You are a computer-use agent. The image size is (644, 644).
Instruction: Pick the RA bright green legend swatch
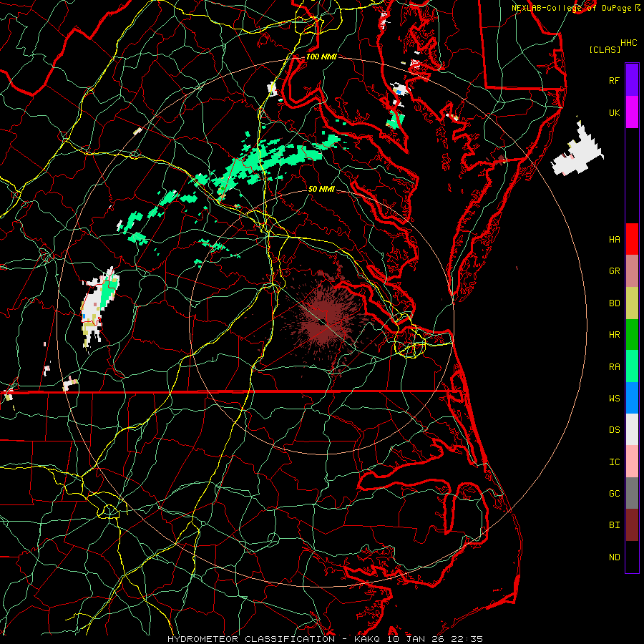(x=632, y=366)
